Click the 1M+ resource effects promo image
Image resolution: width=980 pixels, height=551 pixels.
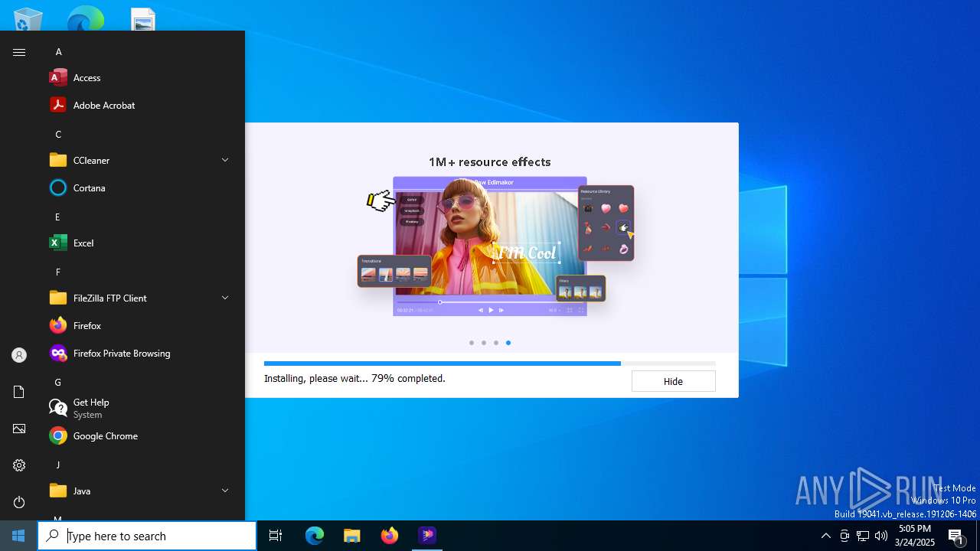click(x=496, y=246)
